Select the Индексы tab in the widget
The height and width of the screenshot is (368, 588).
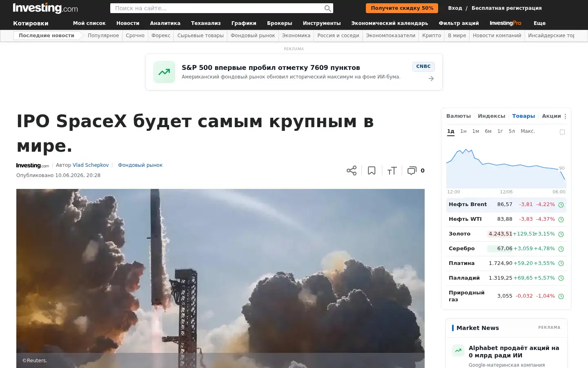pyautogui.click(x=492, y=116)
